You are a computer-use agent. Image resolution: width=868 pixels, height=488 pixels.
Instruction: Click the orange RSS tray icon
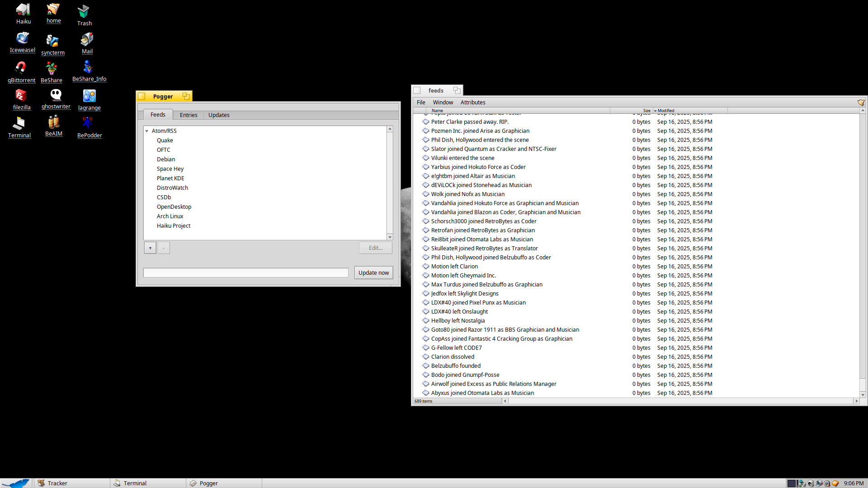[835, 483]
